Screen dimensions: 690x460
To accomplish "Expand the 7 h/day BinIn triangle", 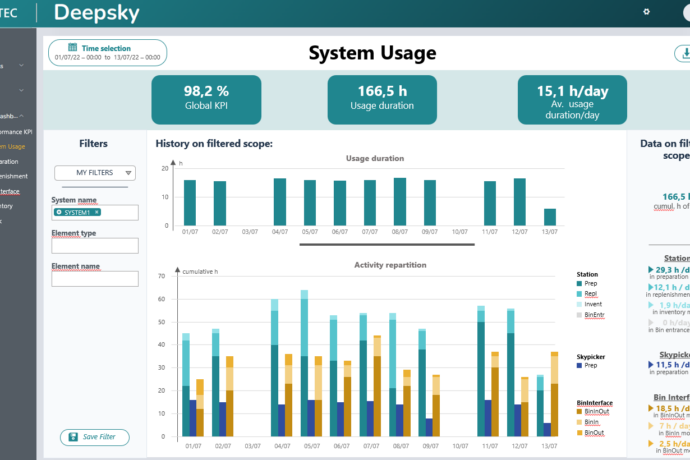I will [x=650, y=426].
